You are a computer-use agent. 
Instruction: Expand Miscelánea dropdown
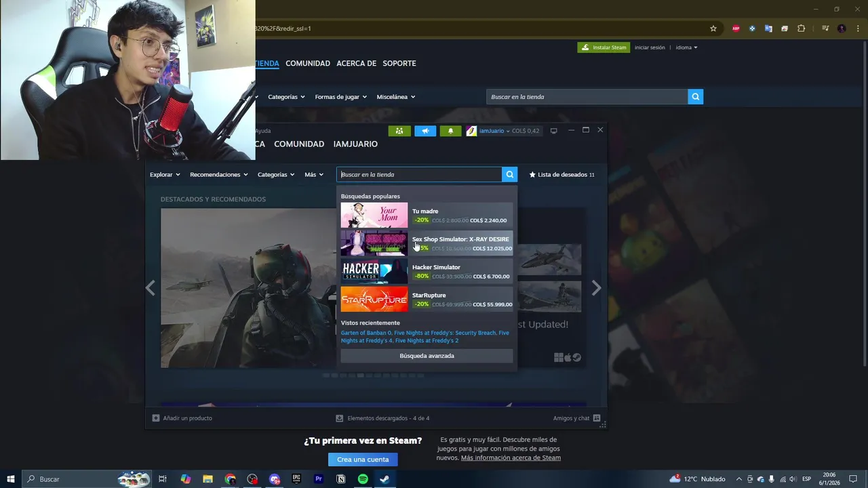point(395,97)
